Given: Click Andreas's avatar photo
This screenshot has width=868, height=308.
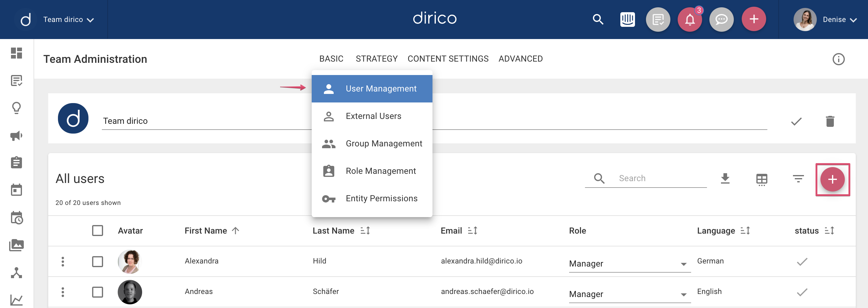Looking at the screenshot, I should click(130, 292).
